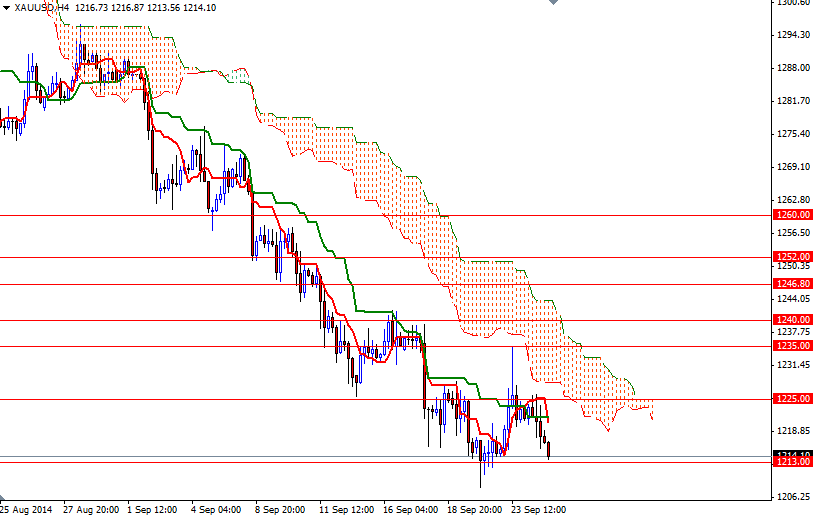Screen dimensions: 813x516
Task: Select the 1252.00 red level label
Action: pyautogui.click(x=793, y=257)
